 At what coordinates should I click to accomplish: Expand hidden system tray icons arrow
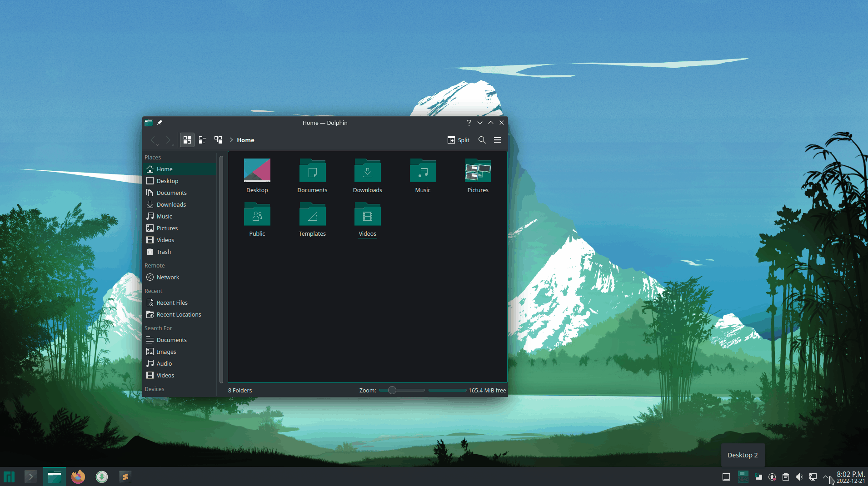point(826,477)
